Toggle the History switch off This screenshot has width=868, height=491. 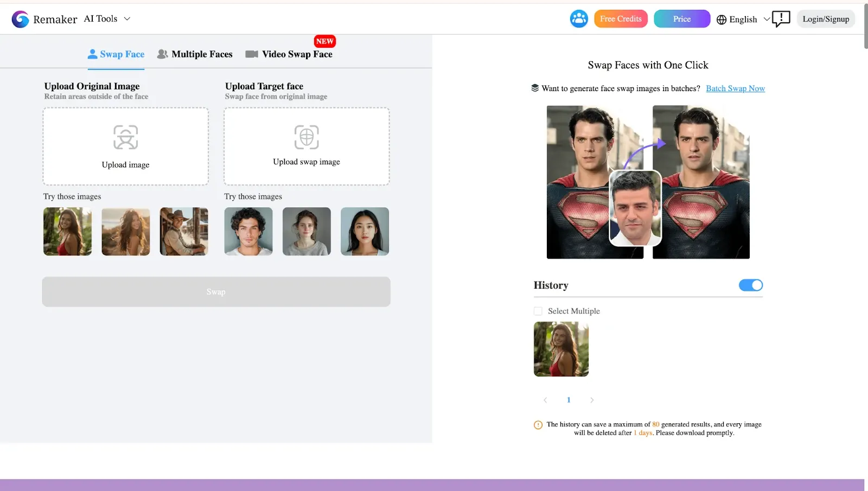[x=751, y=285]
